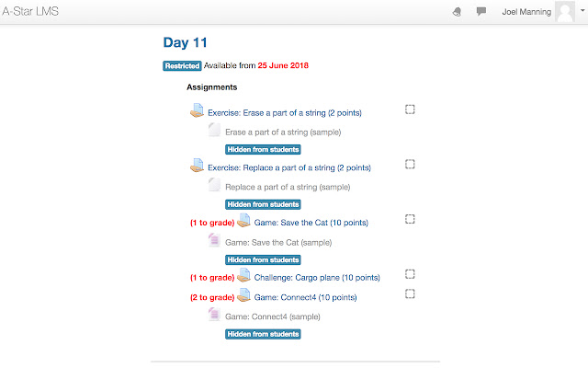Viewport: 588px width, 368px height.
Task: Click the Erase a part of a string (sample) page icon
Action: pyautogui.click(x=214, y=131)
